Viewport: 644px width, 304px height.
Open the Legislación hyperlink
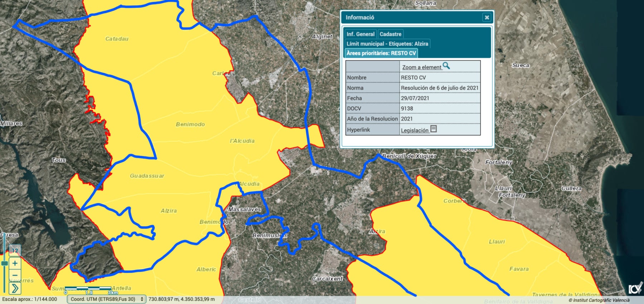[x=414, y=130]
